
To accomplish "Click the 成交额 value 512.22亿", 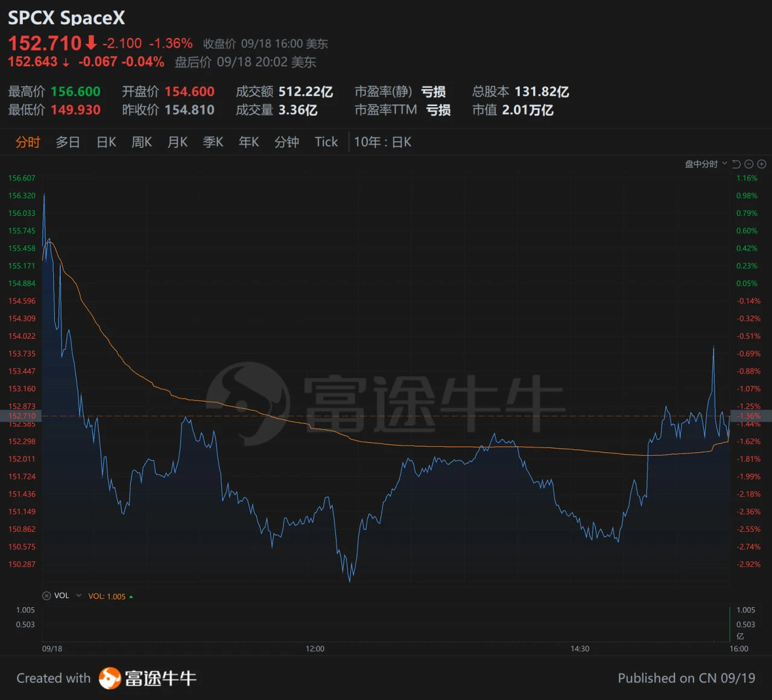I will click(x=306, y=92).
